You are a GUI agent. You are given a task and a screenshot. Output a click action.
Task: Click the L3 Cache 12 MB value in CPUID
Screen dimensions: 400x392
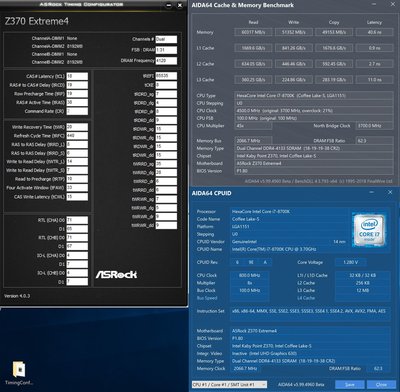362,290
